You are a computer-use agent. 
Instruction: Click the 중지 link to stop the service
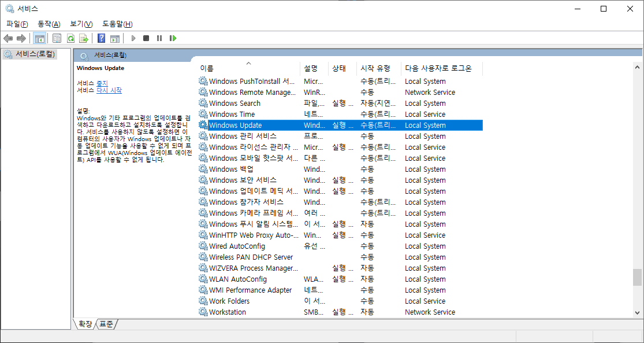pyautogui.click(x=102, y=83)
